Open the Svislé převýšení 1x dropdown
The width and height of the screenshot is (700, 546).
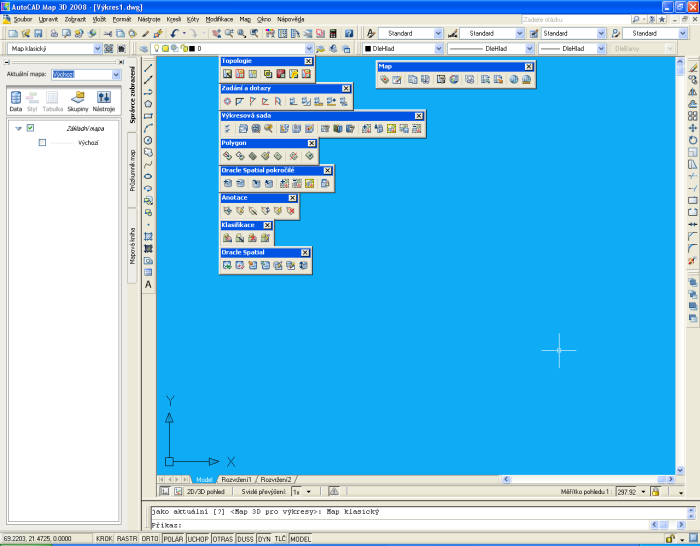[308, 492]
